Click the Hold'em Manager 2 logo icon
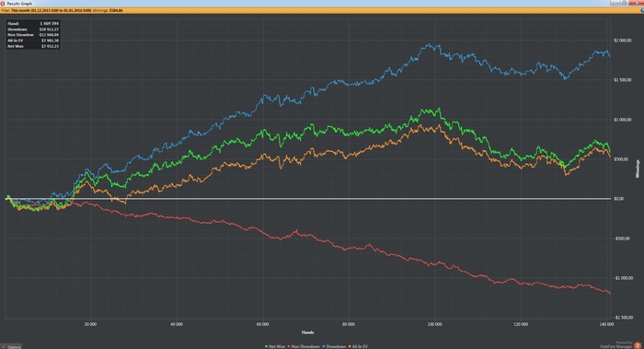 (638, 345)
